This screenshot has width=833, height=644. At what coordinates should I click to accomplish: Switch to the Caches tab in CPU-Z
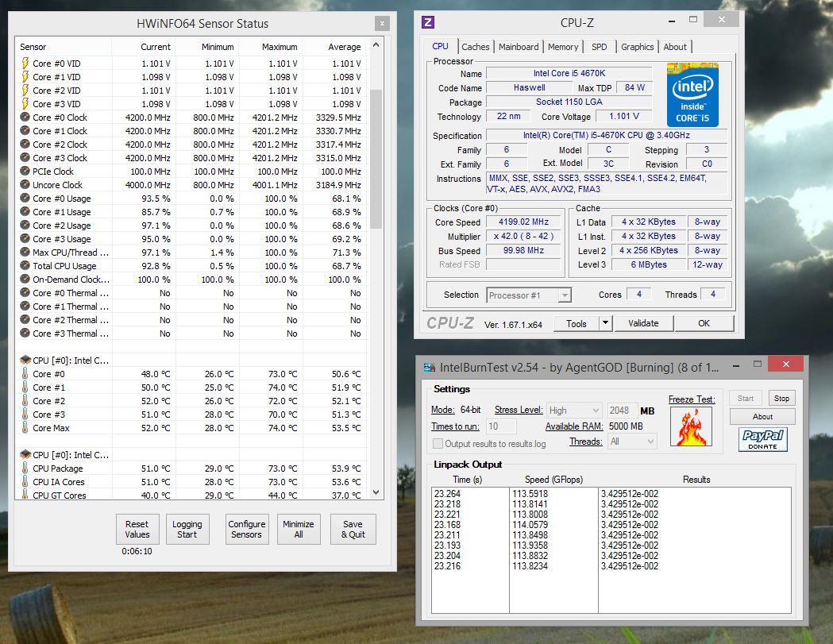click(475, 47)
